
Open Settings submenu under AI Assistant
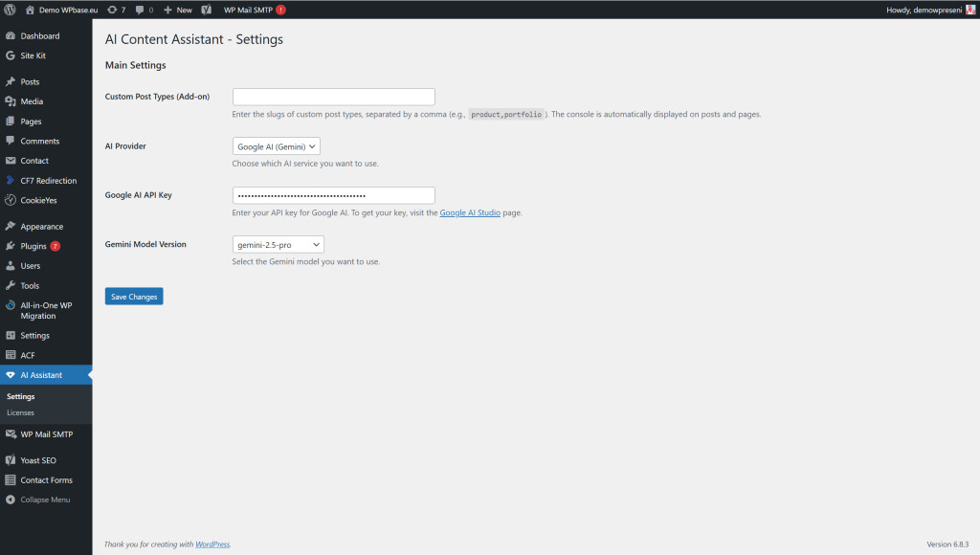21,396
